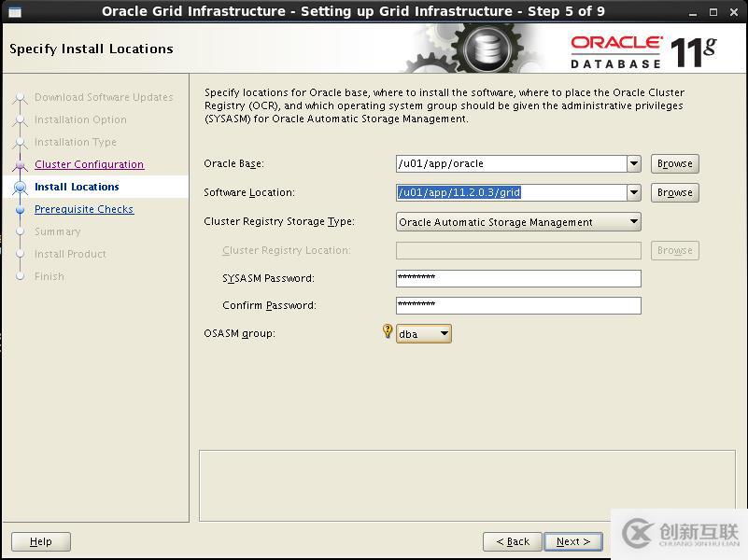
Task: Click the Software Location field label
Action: click(249, 192)
